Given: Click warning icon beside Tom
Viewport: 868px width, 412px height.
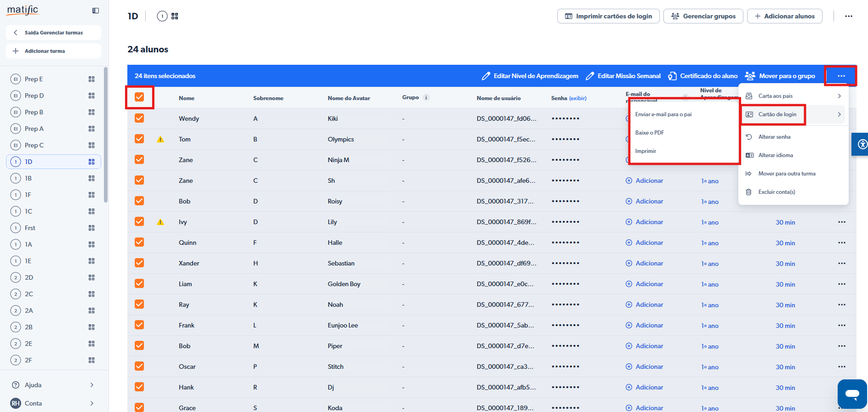Looking at the screenshot, I should click(160, 139).
